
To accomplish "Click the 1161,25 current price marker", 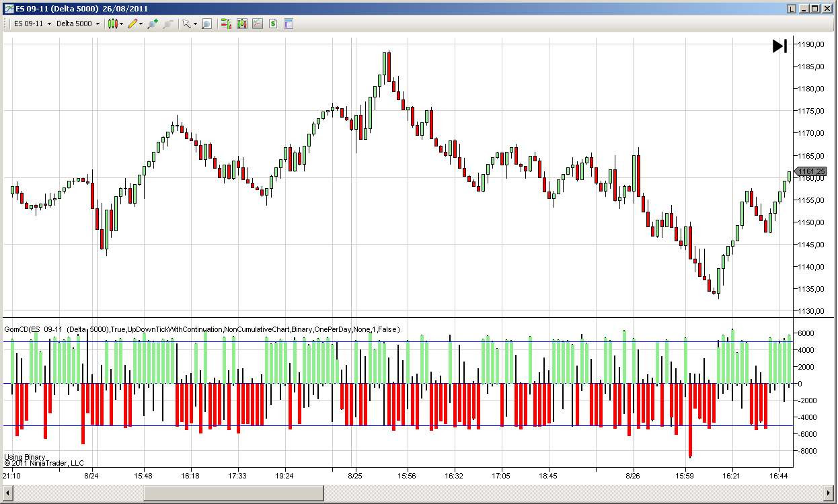I will [810, 171].
